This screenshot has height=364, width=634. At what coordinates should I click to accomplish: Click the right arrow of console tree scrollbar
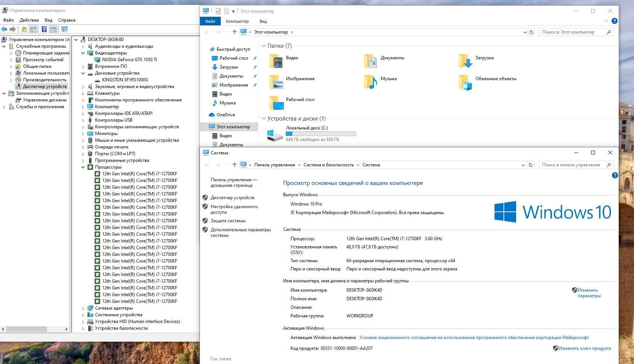[x=66, y=329]
